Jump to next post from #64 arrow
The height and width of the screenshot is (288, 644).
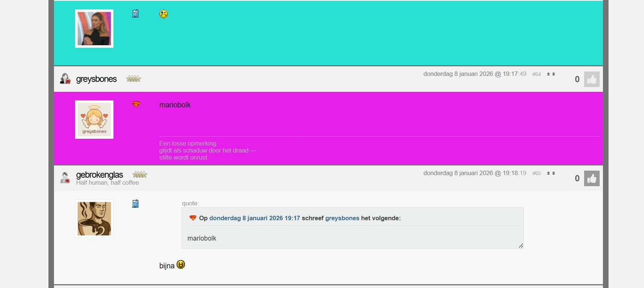(553, 74)
